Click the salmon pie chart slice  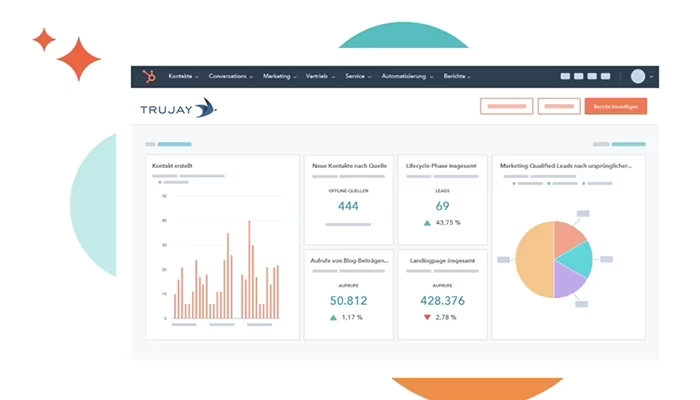pos(568,238)
